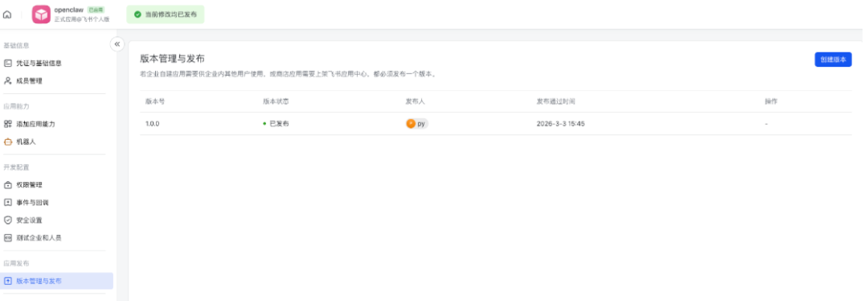The image size is (868, 301).
Task: Go to the home icon in top bar
Action: coord(7,15)
